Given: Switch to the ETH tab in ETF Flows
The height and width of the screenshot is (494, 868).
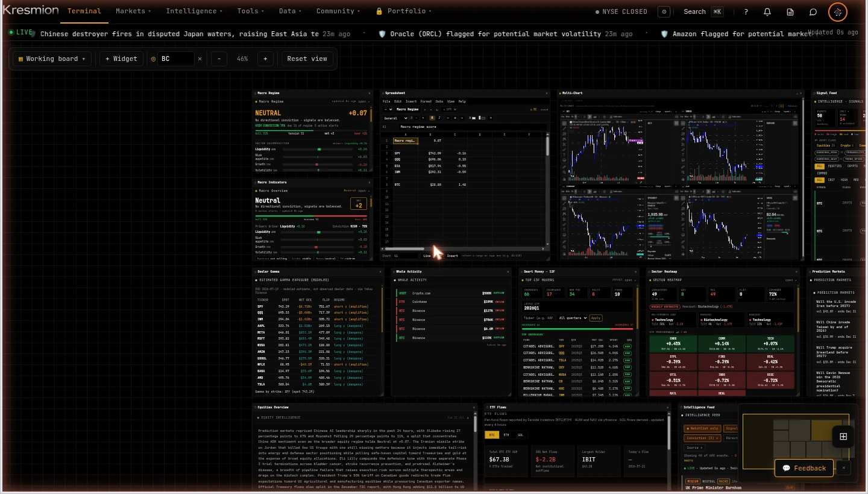Looking at the screenshot, I should coord(506,435).
